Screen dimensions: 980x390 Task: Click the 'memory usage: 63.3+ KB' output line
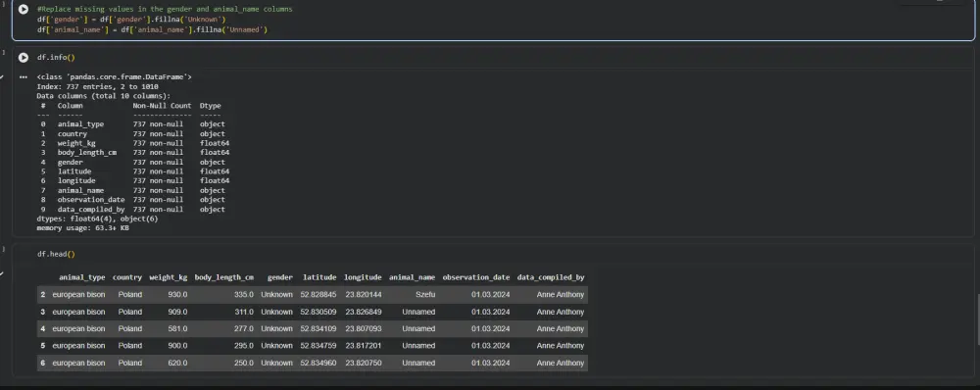click(83, 228)
